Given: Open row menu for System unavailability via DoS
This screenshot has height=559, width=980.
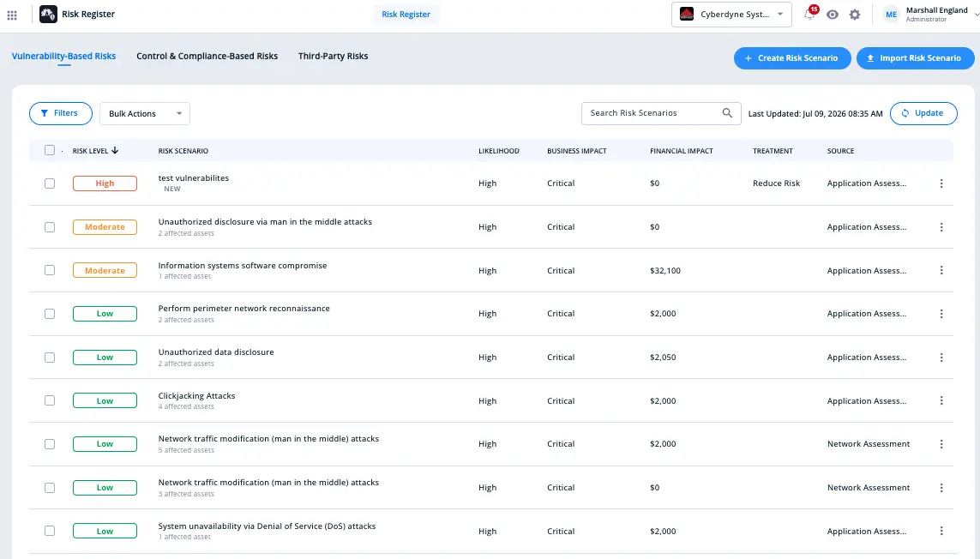Looking at the screenshot, I should click(941, 531).
